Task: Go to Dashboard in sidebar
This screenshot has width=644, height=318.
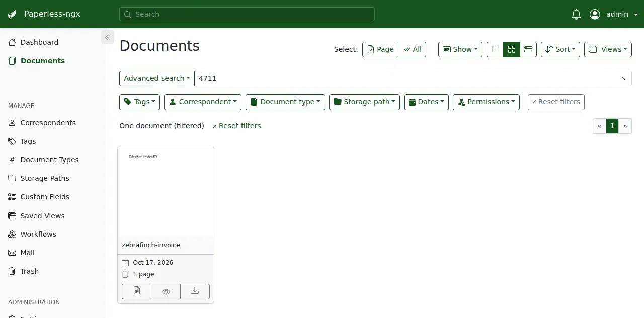Action: coord(39,42)
